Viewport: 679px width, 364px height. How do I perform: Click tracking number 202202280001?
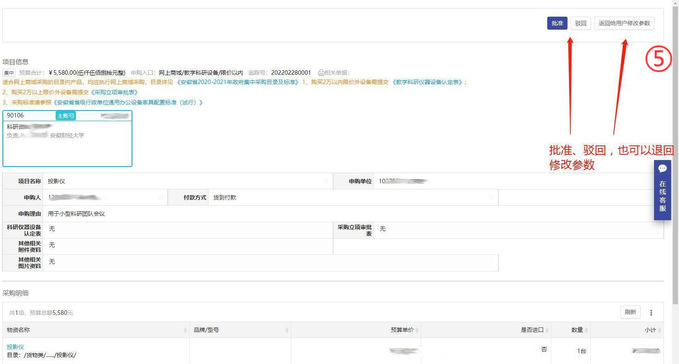pos(291,73)
